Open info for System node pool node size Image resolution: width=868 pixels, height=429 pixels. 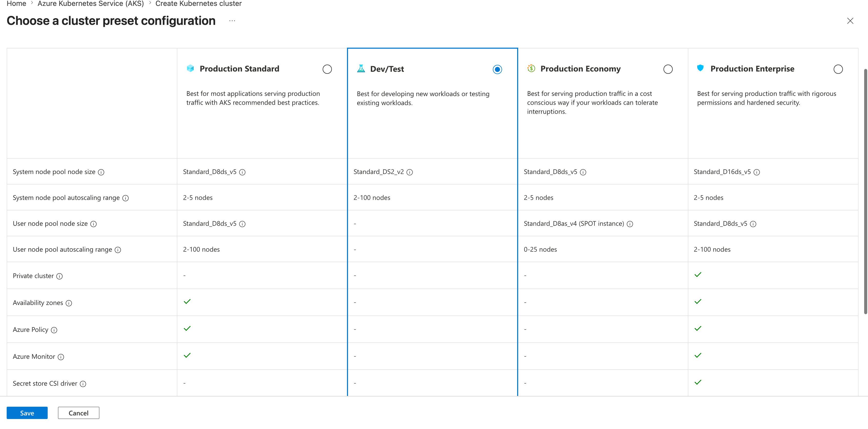(101, 172)
